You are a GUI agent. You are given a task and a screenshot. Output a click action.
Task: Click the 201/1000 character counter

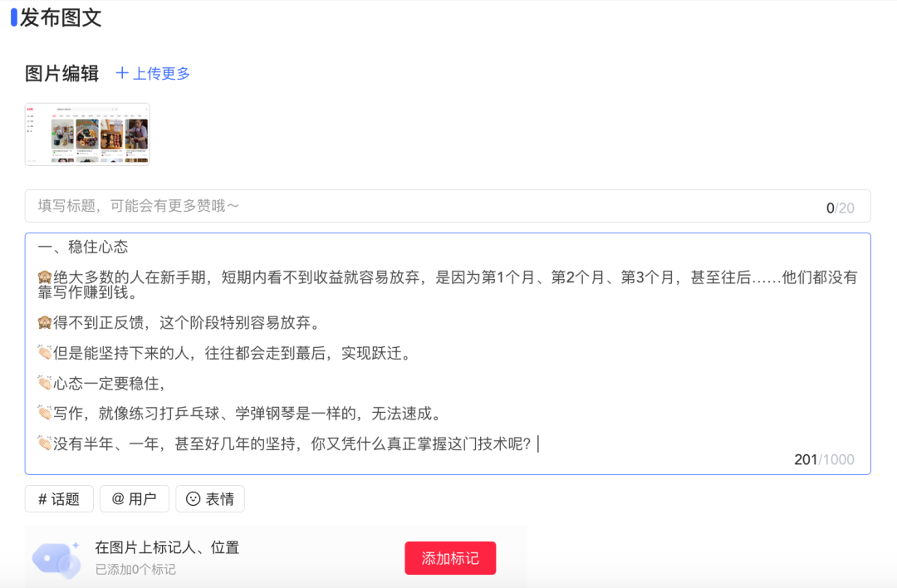point(823,460)
